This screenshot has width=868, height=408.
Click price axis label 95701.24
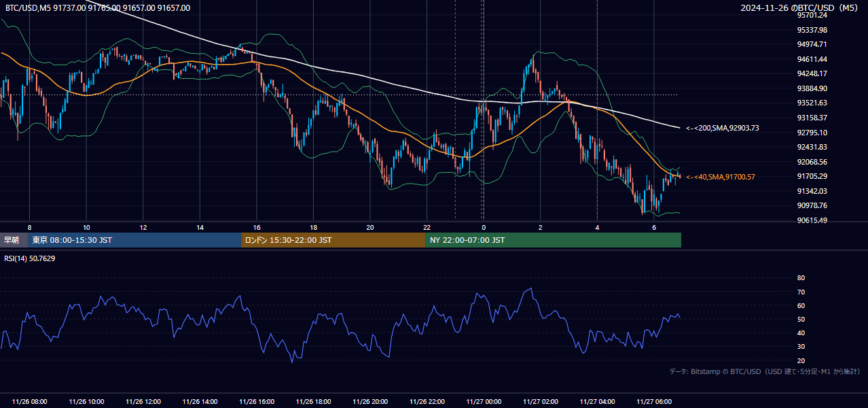pos(812,15)
